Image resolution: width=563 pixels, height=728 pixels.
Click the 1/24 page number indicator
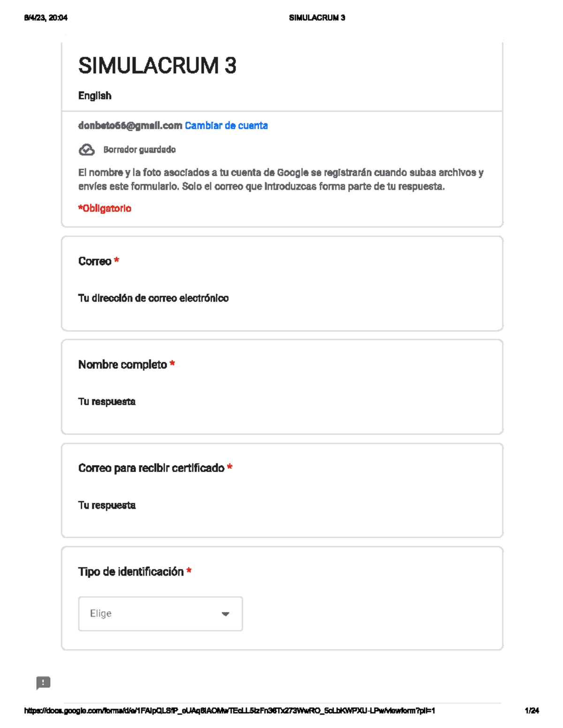coord(532,711)
